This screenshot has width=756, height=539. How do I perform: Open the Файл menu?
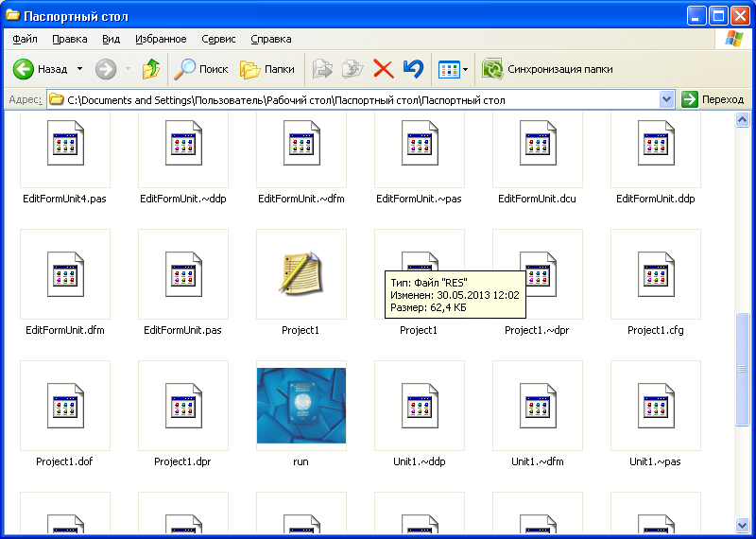coord(26,39)
